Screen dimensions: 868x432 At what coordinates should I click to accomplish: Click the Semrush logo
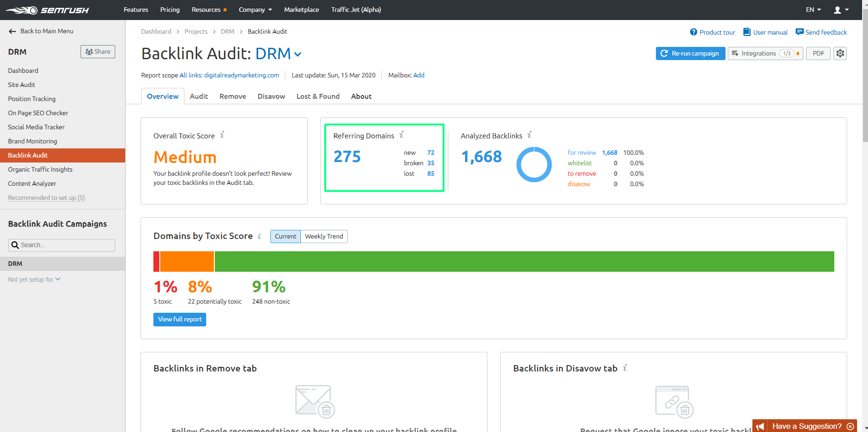47,10
